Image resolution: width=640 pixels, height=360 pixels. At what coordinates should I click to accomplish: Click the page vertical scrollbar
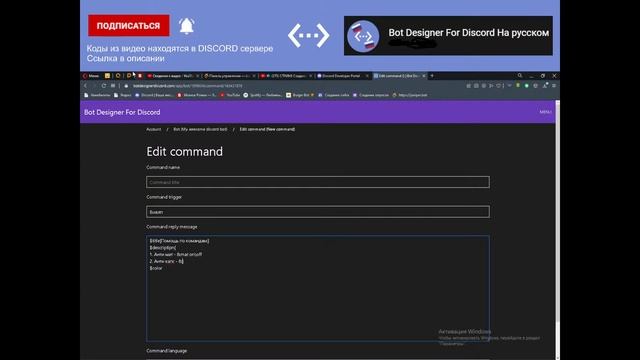pyautogui.click(x=558, y=212)
